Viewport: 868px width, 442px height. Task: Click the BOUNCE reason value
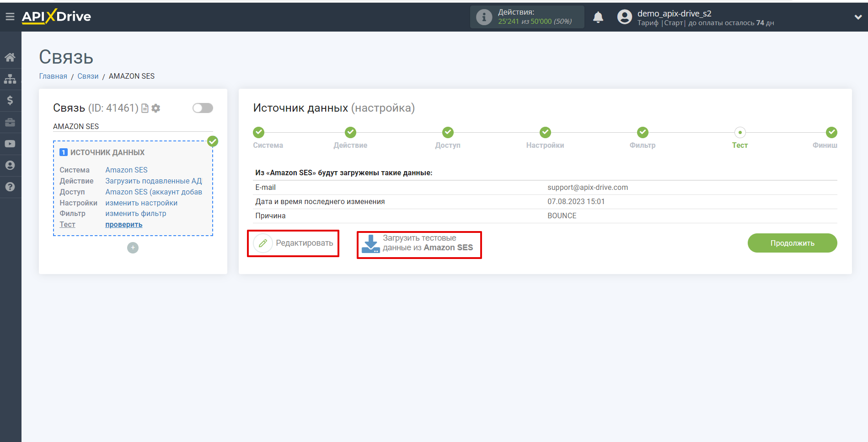562,216
